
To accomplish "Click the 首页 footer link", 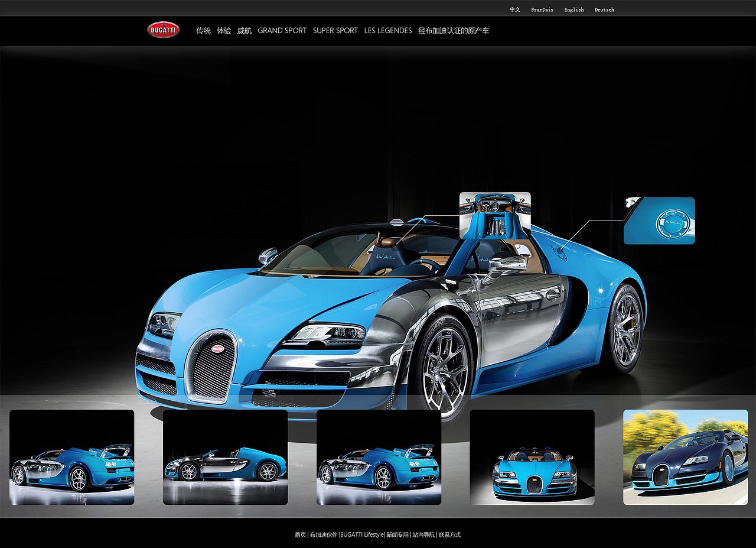I will 300,534.
